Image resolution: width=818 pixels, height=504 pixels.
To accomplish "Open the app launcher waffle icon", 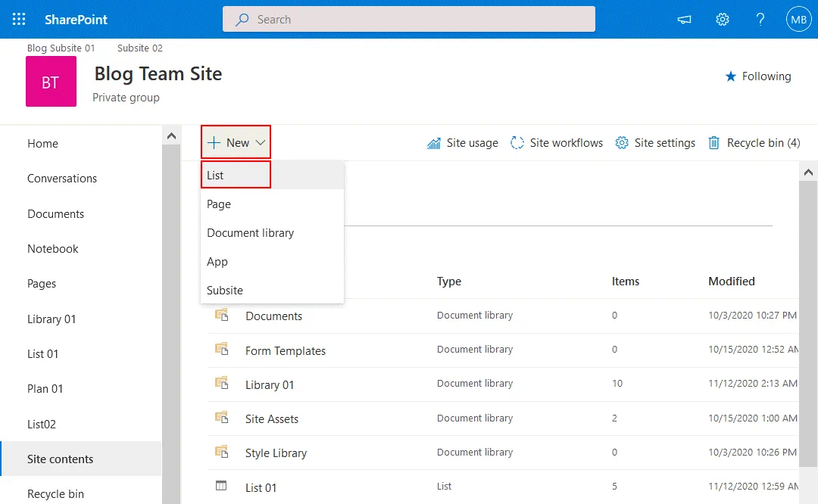I will click(19, 20).
